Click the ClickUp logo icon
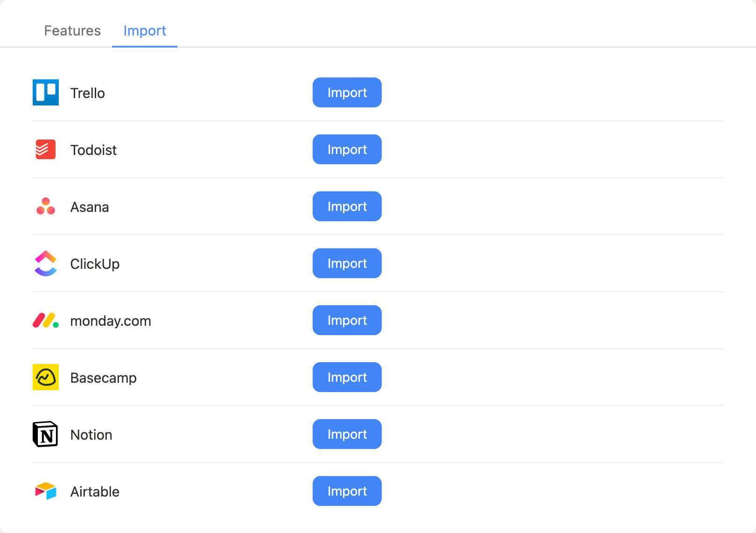The image size is (756, 533). click(46, 263)
